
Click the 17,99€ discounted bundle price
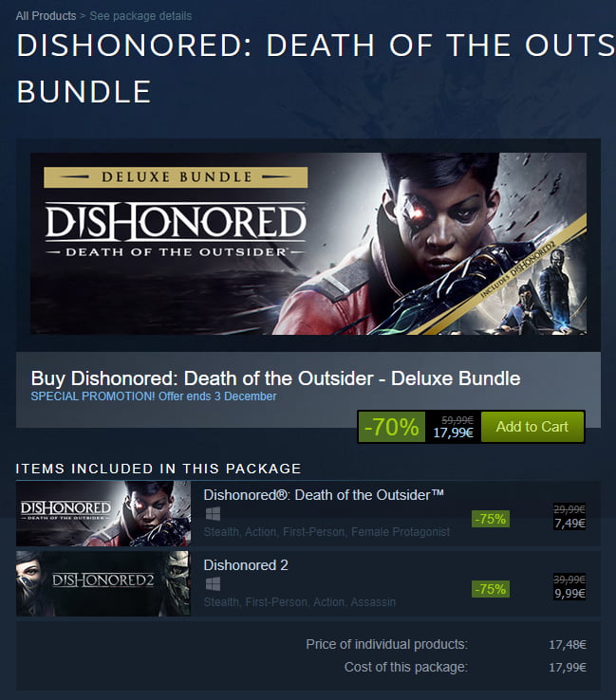[x=454, y=433]
